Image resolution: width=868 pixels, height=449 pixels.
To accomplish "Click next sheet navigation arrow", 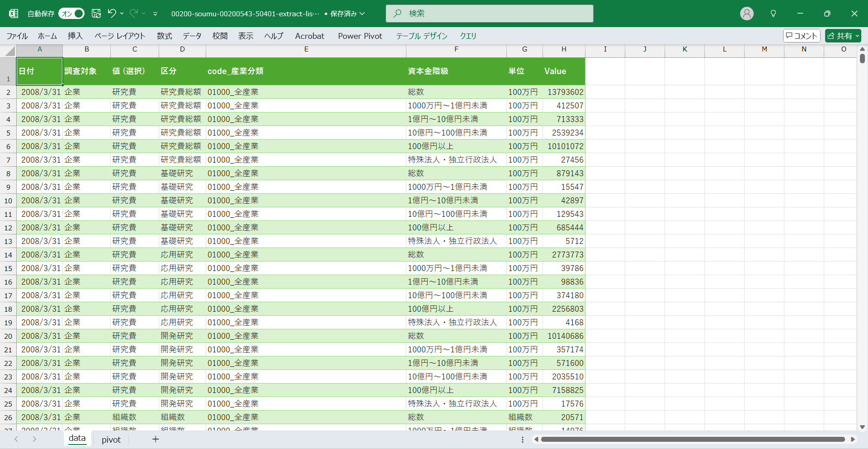I will tap(34, 439).
